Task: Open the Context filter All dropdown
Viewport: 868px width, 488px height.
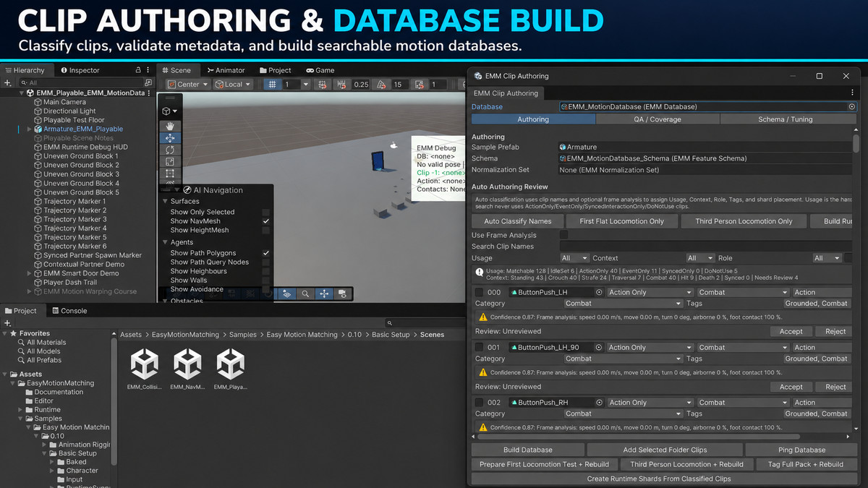Action: pyautogui.click(x=700, y=258)
